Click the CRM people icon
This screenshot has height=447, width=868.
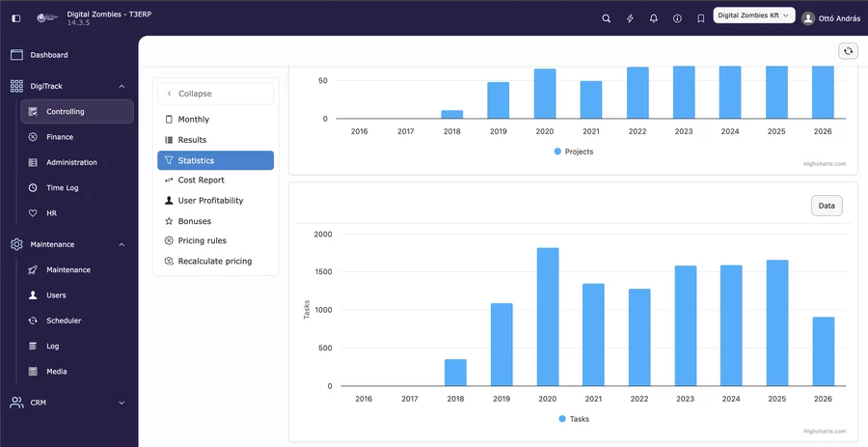click(x=16, y=403)
